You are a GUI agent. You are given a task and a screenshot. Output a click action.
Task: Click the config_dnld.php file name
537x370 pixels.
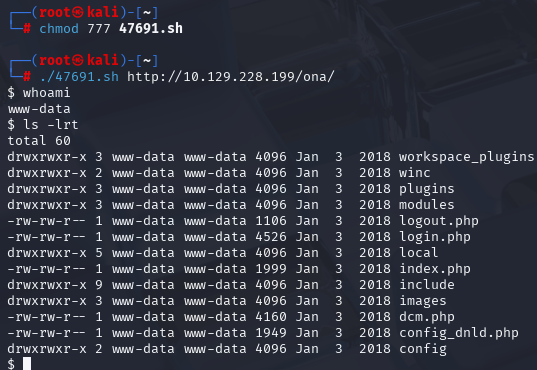tap(459, 333)
